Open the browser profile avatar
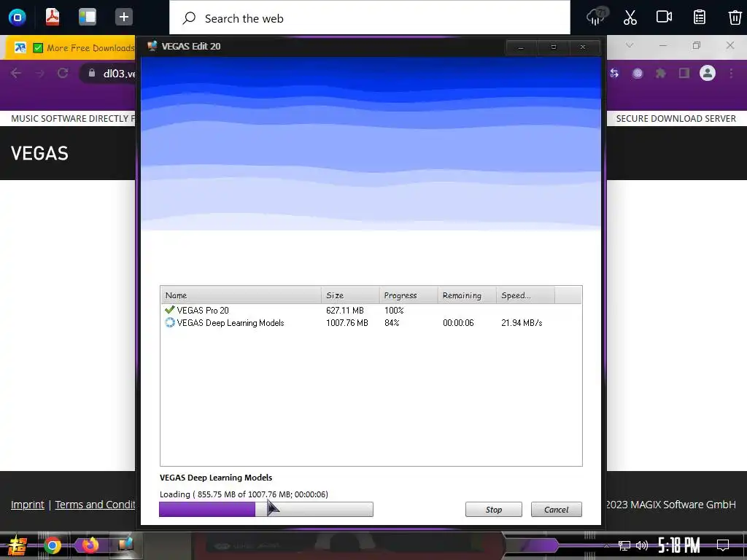The image size is (747, 560). (708, 73)
